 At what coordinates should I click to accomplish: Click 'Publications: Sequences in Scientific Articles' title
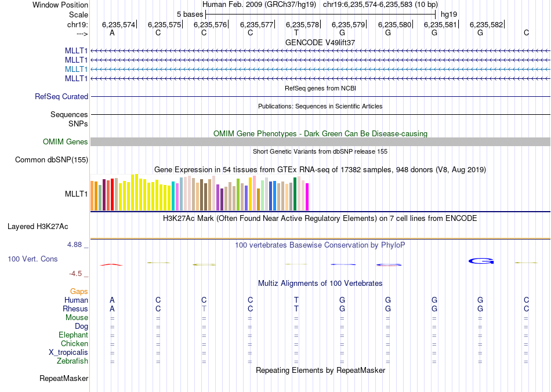tap(320, 106)
